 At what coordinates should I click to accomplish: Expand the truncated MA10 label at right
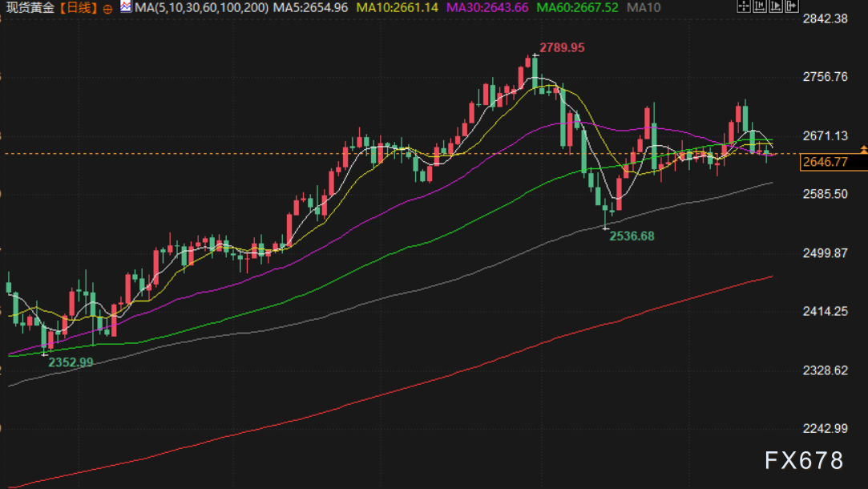click(644, 8)
